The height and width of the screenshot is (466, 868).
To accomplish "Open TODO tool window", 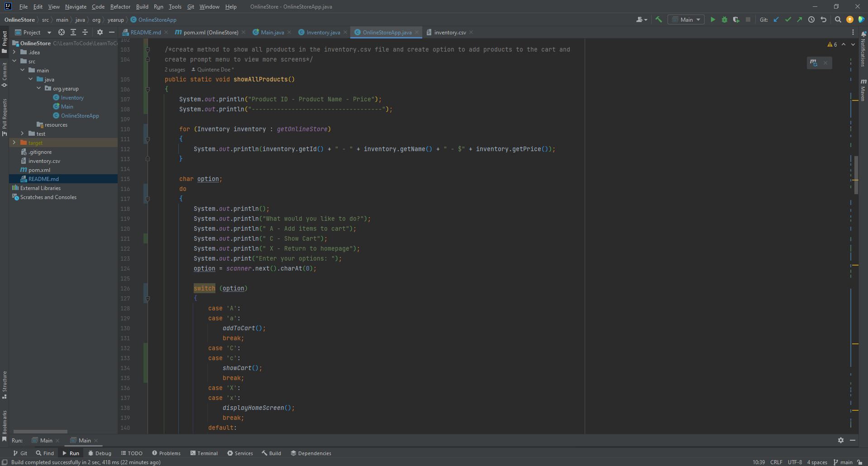I will [132, 453].
